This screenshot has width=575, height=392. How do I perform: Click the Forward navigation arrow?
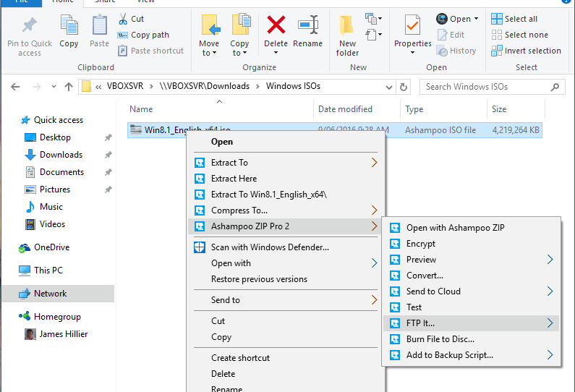(x=37, y=87)
